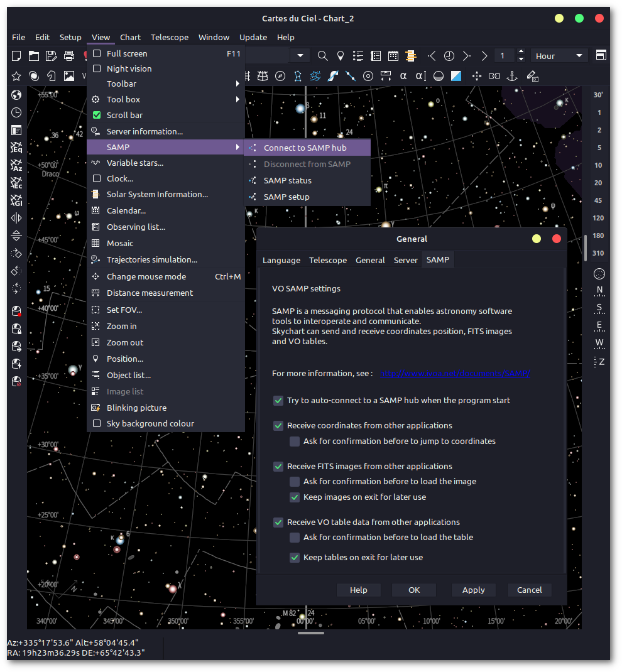Open the calendar icon in the main toolbar

(x=393, y=56)
